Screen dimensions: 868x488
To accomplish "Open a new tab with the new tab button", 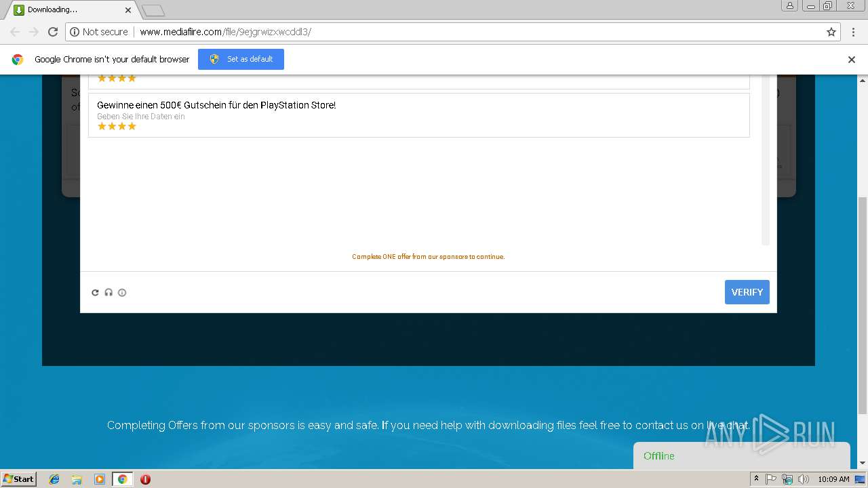I will [x=153, y=10].
